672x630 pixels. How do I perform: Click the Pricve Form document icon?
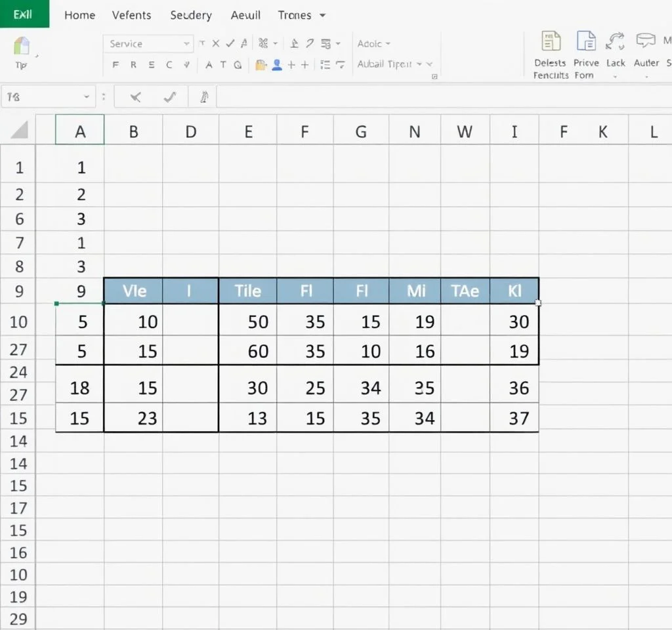(586, 41)
